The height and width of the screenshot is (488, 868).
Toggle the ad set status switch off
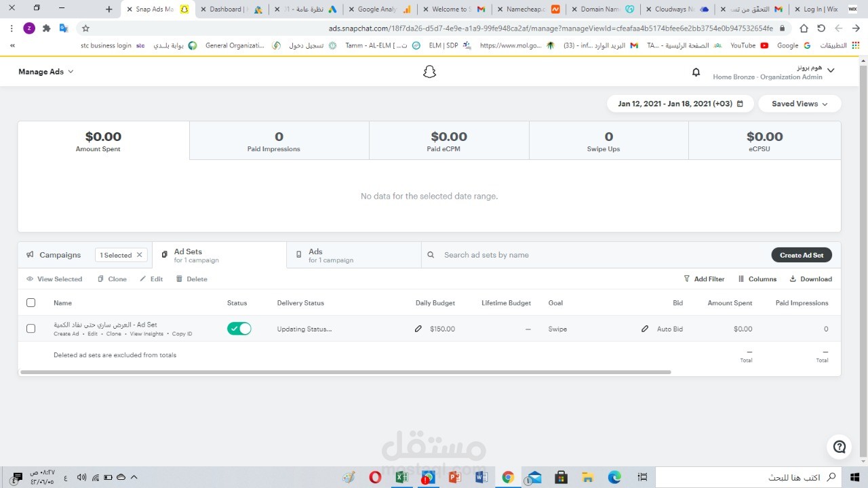239,329
